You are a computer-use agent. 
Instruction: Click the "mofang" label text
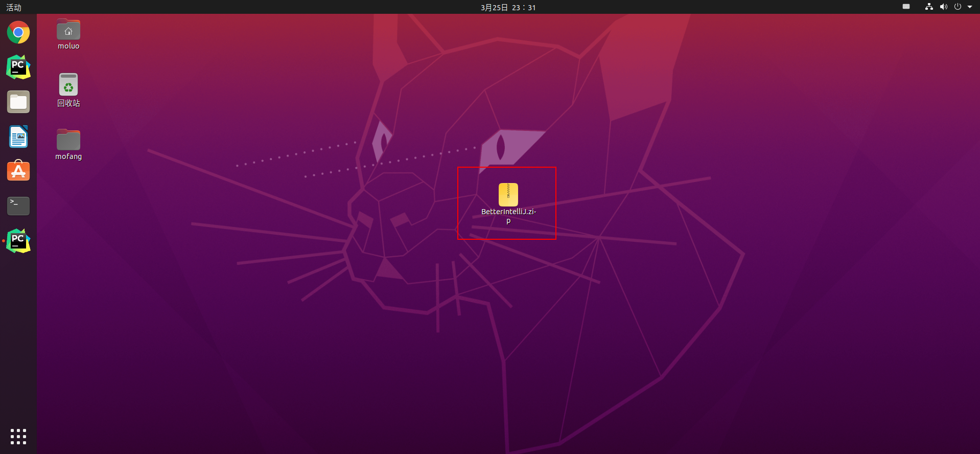[x=68, y=156]
